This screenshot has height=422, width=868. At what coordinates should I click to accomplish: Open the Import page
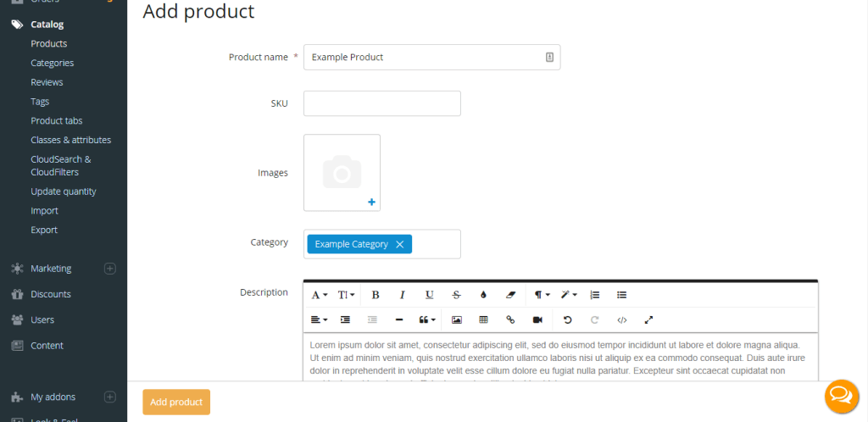pyautogui.click(x=44, y=211)
